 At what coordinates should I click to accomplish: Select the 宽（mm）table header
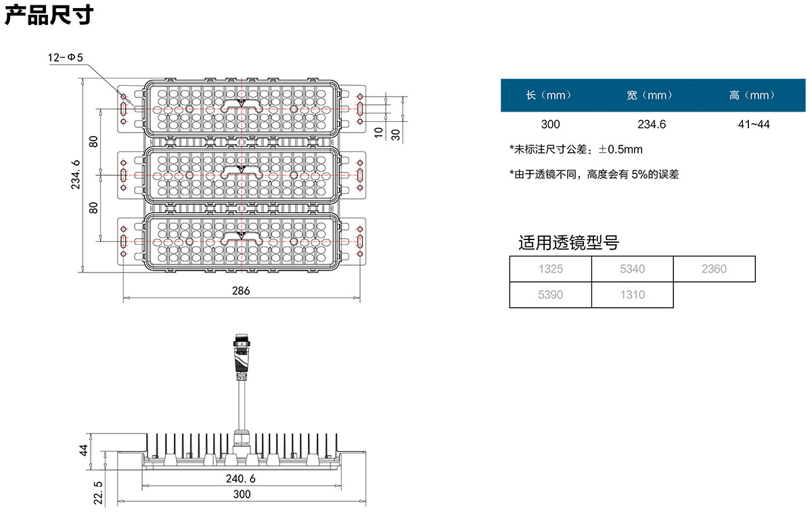(x=649, y=95)
